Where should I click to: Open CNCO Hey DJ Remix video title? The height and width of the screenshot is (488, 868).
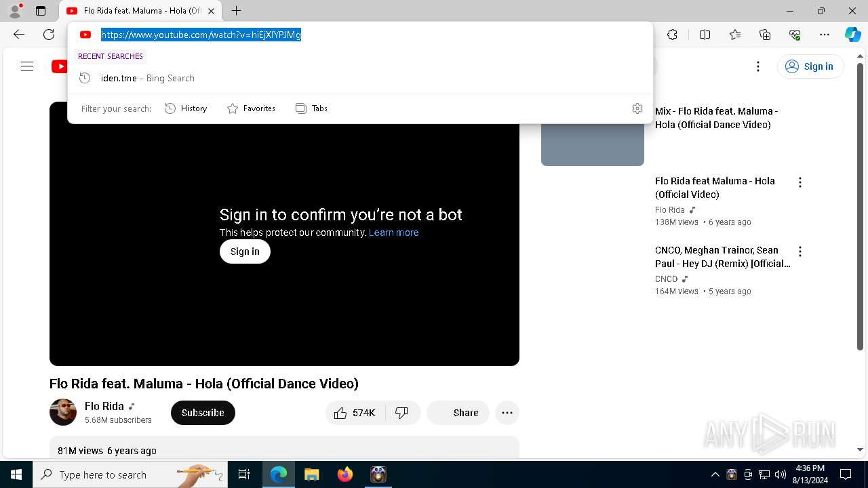coord(723,257)
